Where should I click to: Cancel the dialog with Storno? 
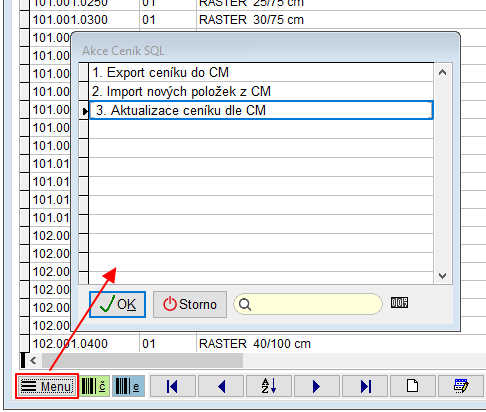point(190,304)
